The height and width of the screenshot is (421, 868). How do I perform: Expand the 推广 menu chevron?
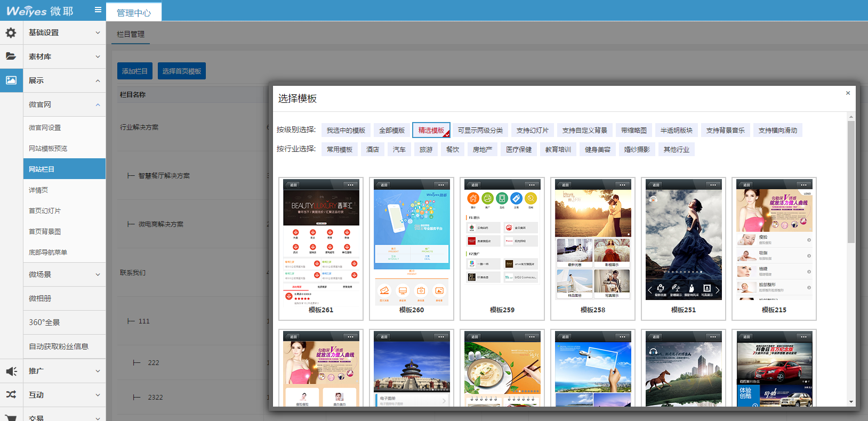98,371
